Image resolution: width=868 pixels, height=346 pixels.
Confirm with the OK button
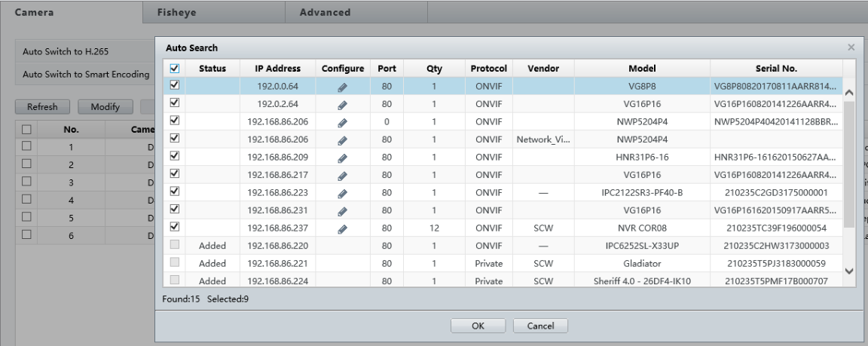click(478, 326)
